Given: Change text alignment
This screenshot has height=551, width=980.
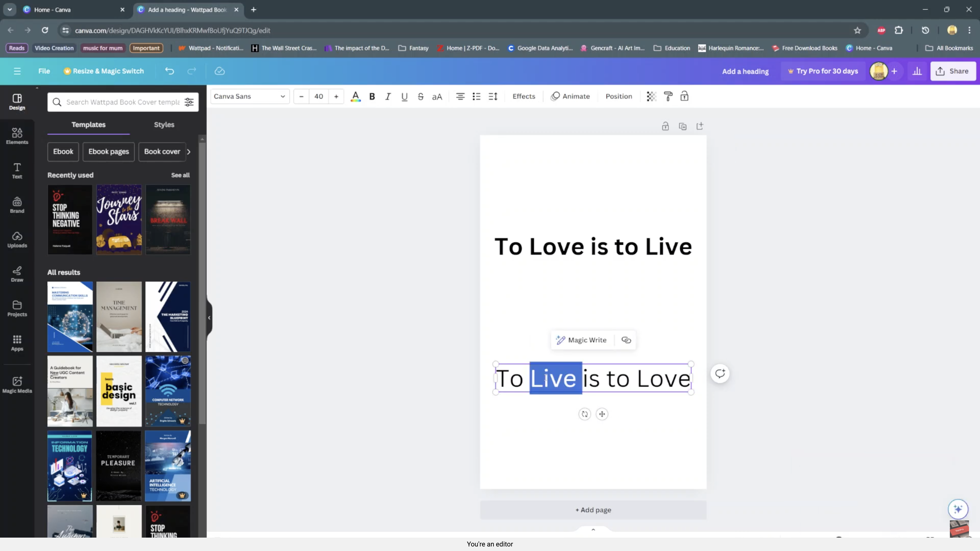Looking at the screenshot, I should pyautogui.click(x=460, y=97).
